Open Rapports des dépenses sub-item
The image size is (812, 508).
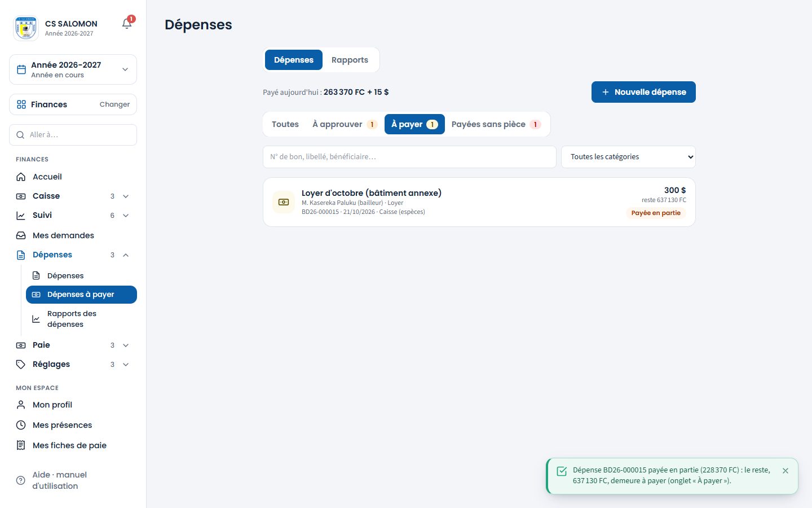(x=81, y=319)
